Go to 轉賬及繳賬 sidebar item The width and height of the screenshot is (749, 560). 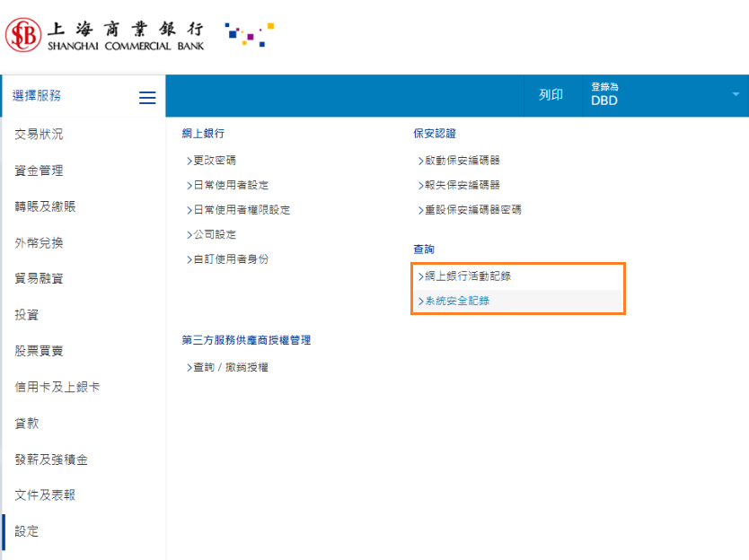click(x=45, y=206)
